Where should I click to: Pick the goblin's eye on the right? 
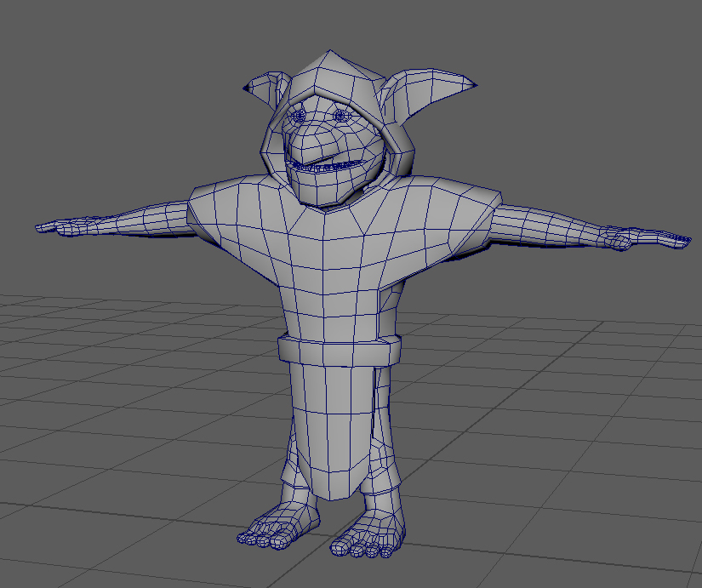click(340, 115)
